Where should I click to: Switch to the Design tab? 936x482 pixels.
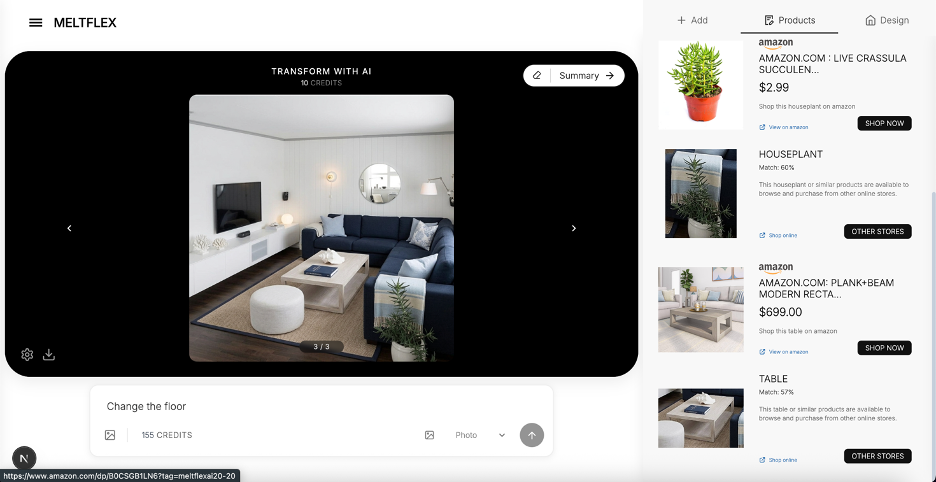[x=887, y=20]
